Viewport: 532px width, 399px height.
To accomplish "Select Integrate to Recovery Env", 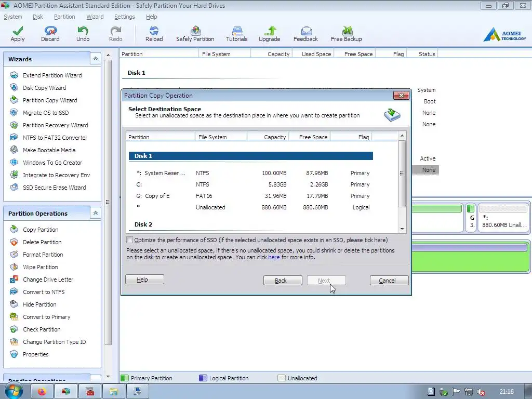I will (56, 175).
